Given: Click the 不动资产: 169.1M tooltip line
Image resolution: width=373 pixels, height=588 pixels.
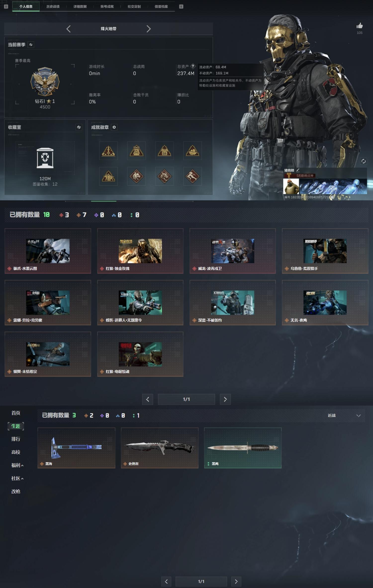Looking at the screenshot, I should point(214,73).
